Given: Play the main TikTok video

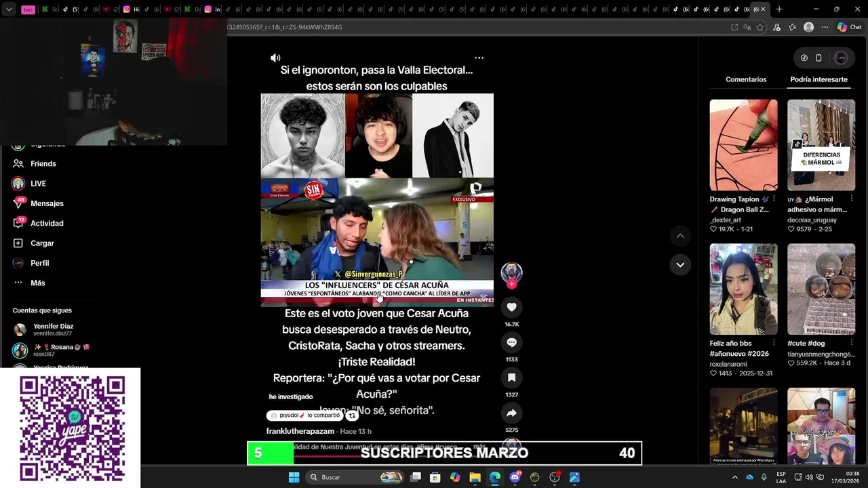Looking at the screenshot, I should (x=377, y=200).
